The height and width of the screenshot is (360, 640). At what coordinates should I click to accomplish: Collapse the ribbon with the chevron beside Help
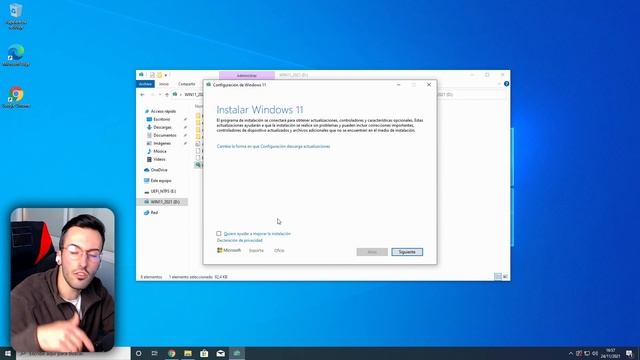coord(499,84)
